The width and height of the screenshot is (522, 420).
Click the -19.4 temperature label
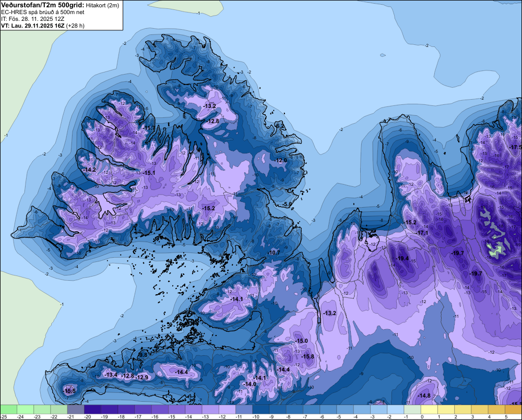click(402, 258)
